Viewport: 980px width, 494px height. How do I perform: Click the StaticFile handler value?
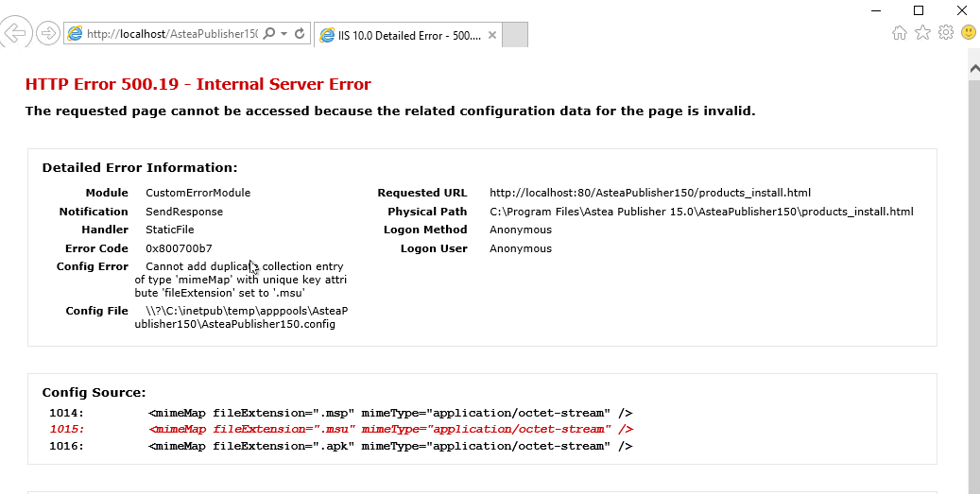(170, 230)
